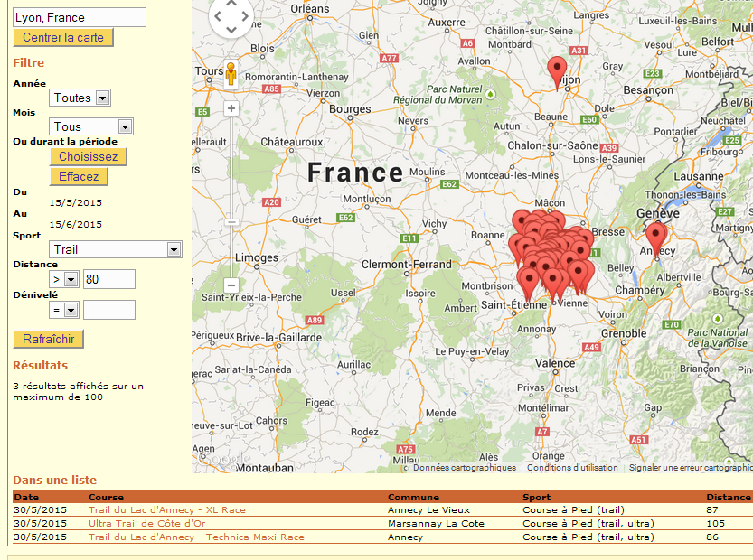The width and height of the screenshot is (753, 560).
Task: Select the red marker near Dijon
Action: pos(558,70)
